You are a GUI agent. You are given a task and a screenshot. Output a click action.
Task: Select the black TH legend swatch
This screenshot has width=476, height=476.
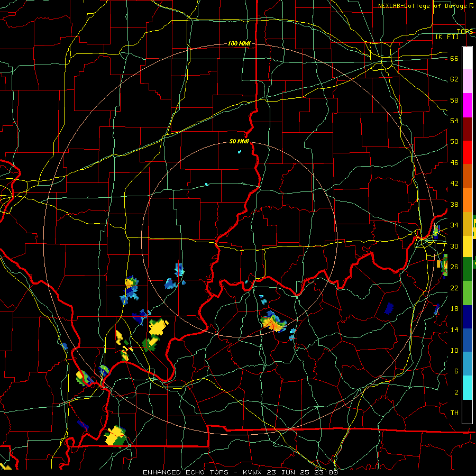(467, 411)
